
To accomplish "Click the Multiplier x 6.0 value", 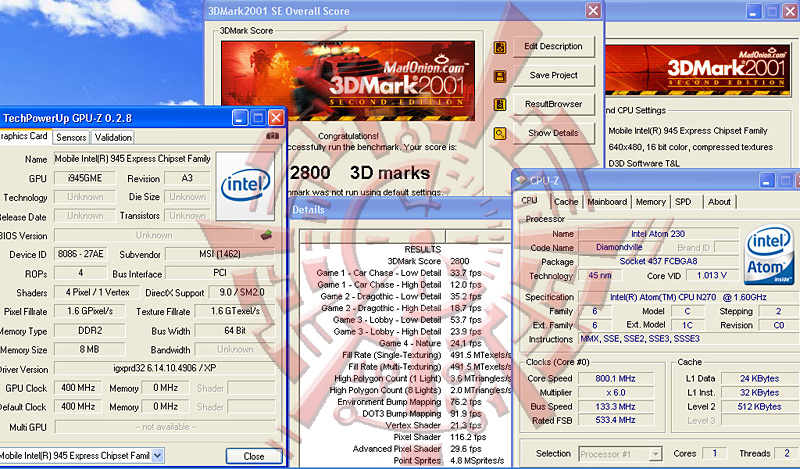I will (x=615, y=392).
